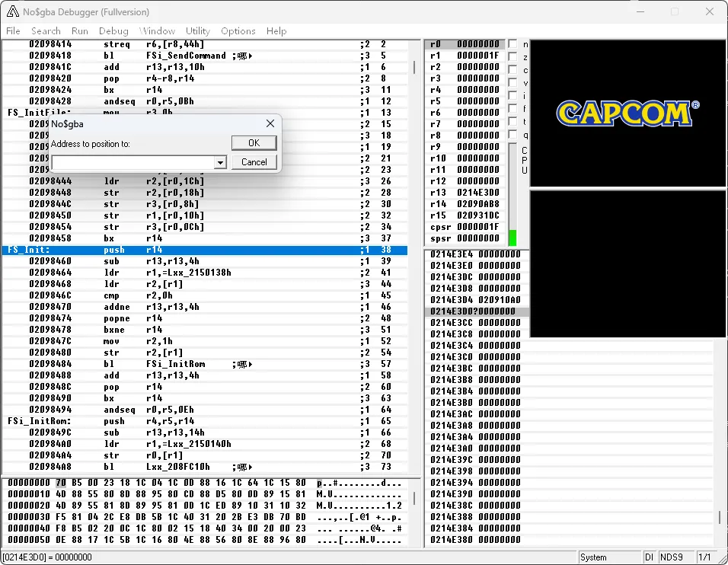
Task: Toggle the n flag checkbox
Action: (x=512, y=44)
